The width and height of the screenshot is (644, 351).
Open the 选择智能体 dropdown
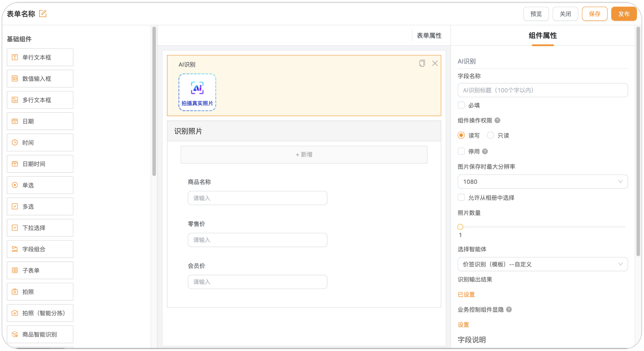(x=543, y=264)
